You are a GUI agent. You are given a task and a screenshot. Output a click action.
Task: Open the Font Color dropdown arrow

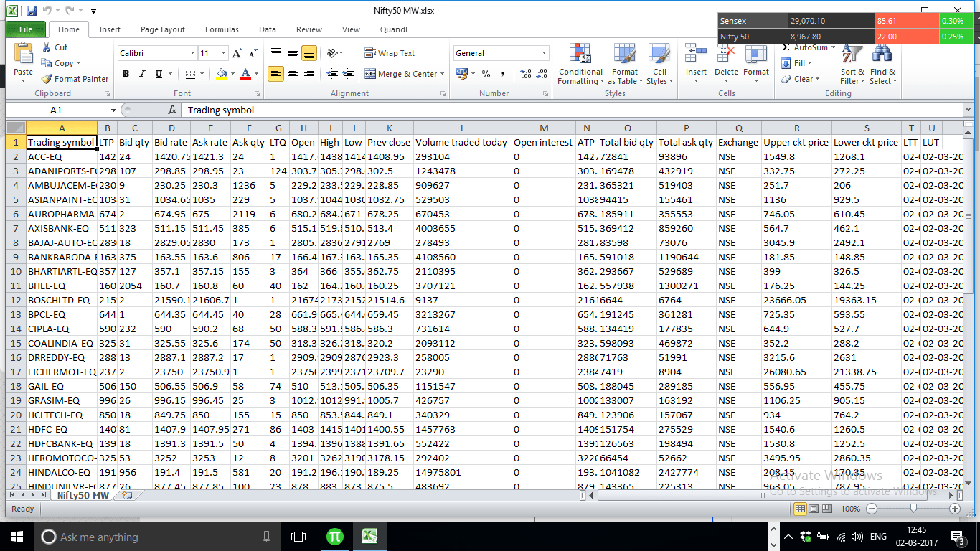point(257,74)
